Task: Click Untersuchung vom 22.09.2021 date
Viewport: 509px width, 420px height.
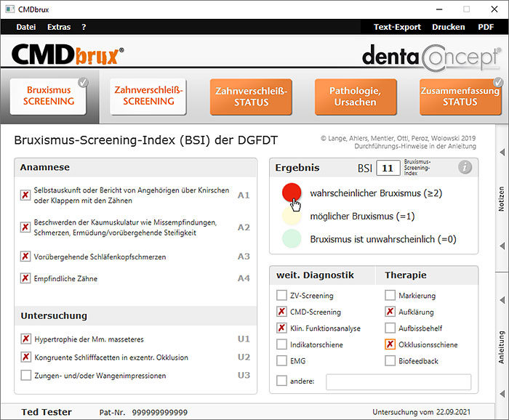Action: point(421,412)
